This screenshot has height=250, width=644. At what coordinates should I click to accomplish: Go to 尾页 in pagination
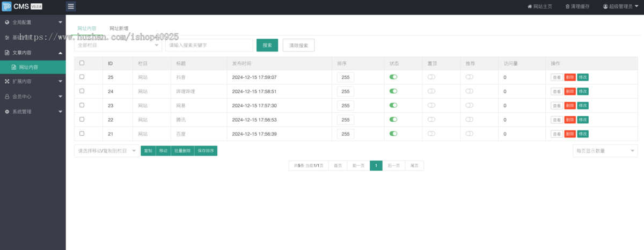point(414,166)
